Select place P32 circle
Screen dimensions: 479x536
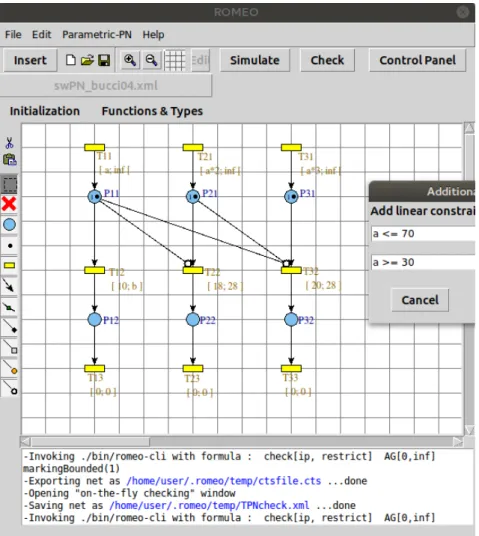[x=291, y=319]
